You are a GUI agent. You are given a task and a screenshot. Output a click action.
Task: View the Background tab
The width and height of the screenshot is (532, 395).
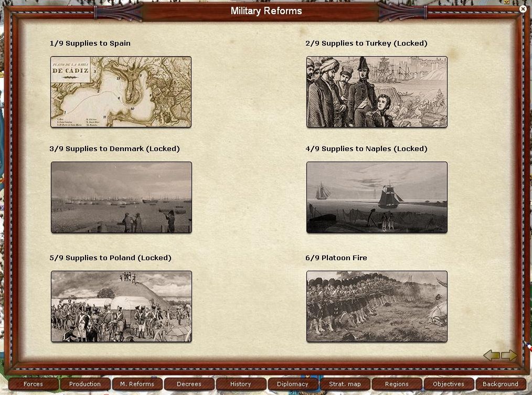click(x=500, y=384)
